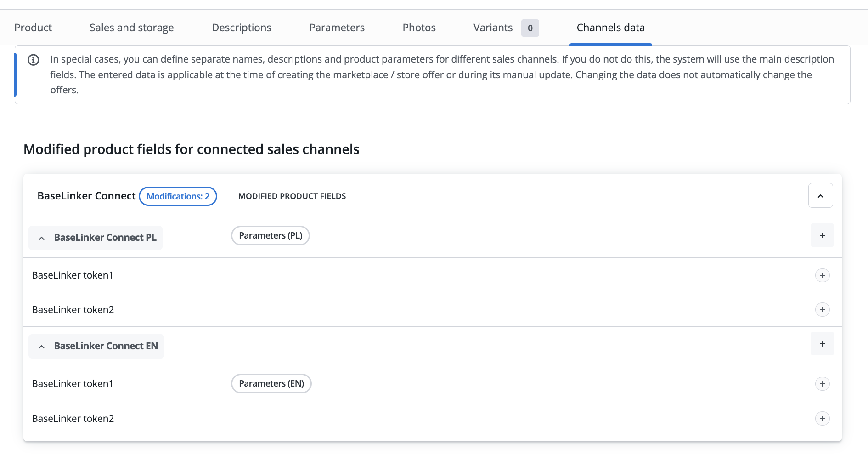Open the Photos tab
Viewport: 868px width, 467px height.
(419, 28)
